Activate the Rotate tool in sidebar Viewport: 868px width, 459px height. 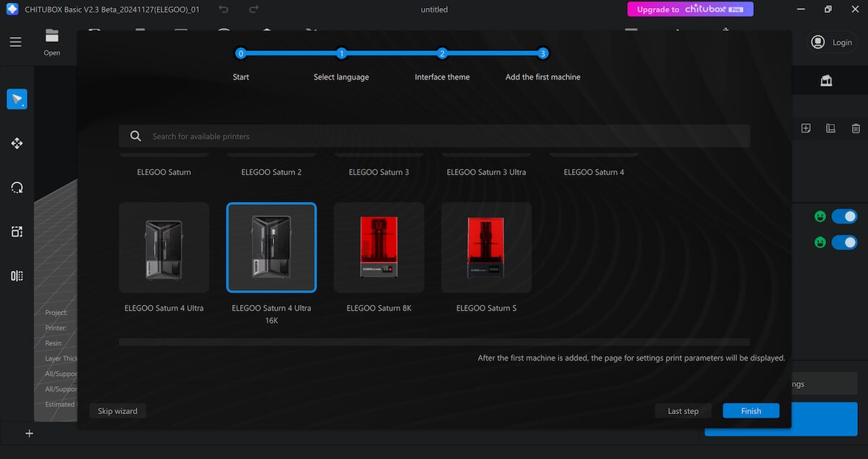click(17, 188)
